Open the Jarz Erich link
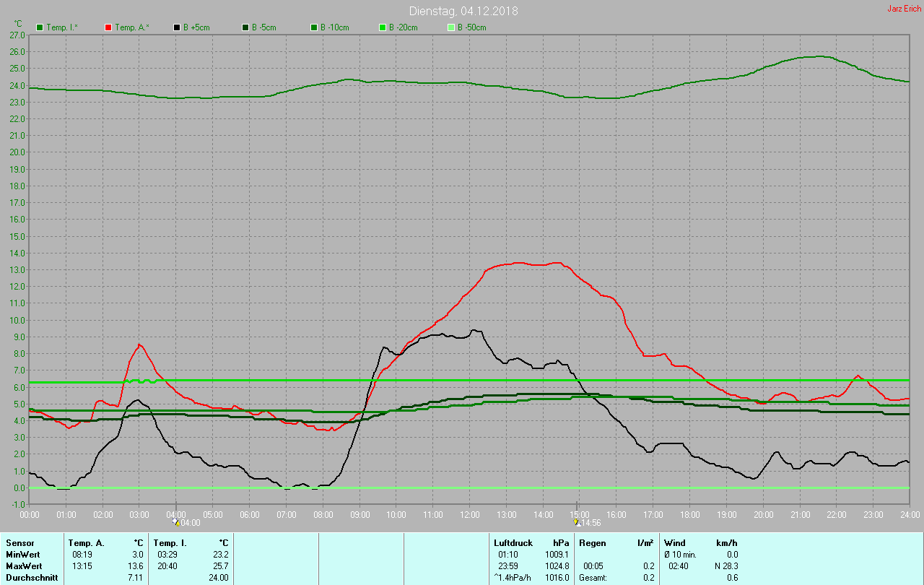The height and width of the screenshot is (585, 924). 904,9
